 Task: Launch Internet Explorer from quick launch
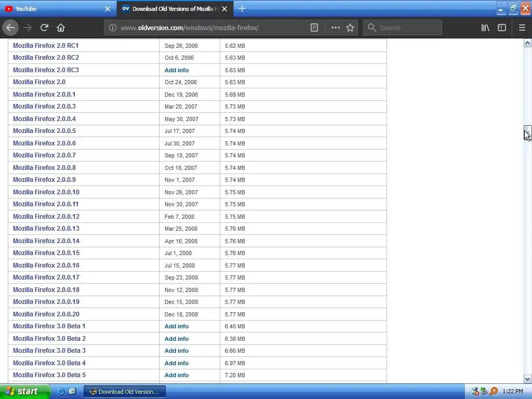pos(60,391)
